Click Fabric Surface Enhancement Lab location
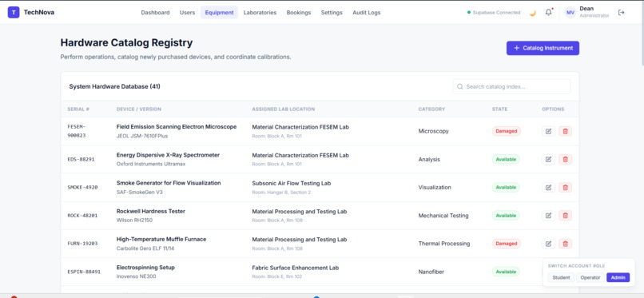644x298 pixels. click(296, 268)
